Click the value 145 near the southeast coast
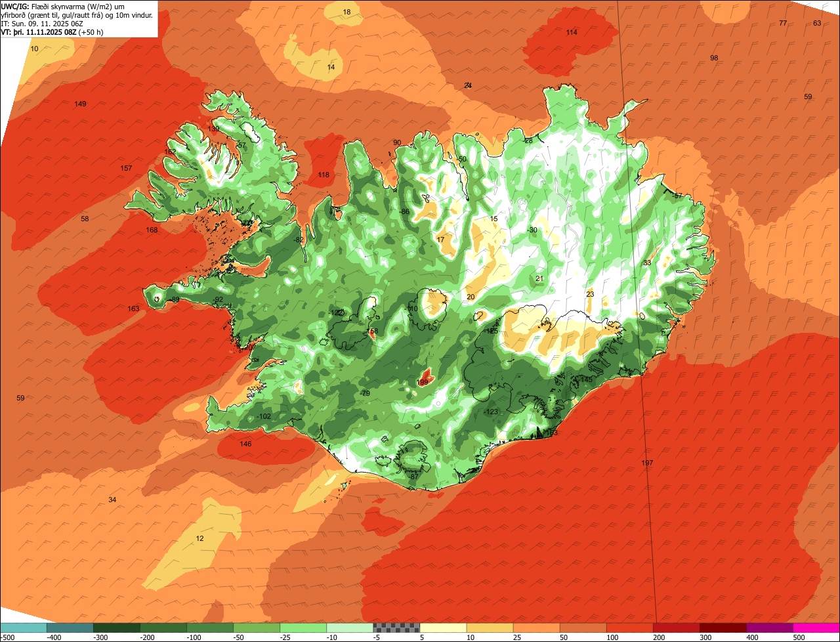This screenshot has width=840, height=642. pos(587,379)
